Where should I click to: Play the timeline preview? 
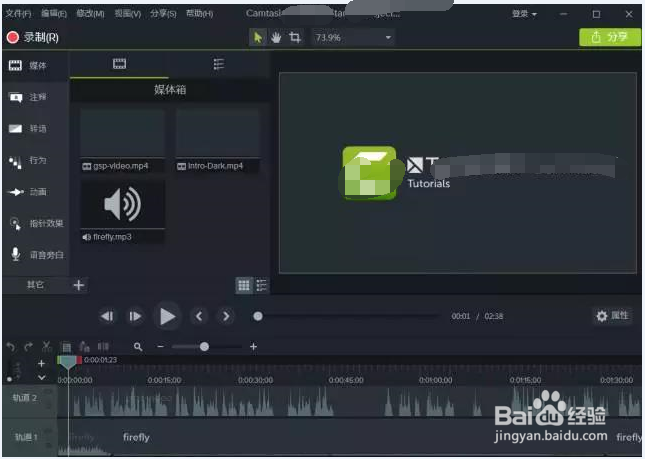click(167, 316)
